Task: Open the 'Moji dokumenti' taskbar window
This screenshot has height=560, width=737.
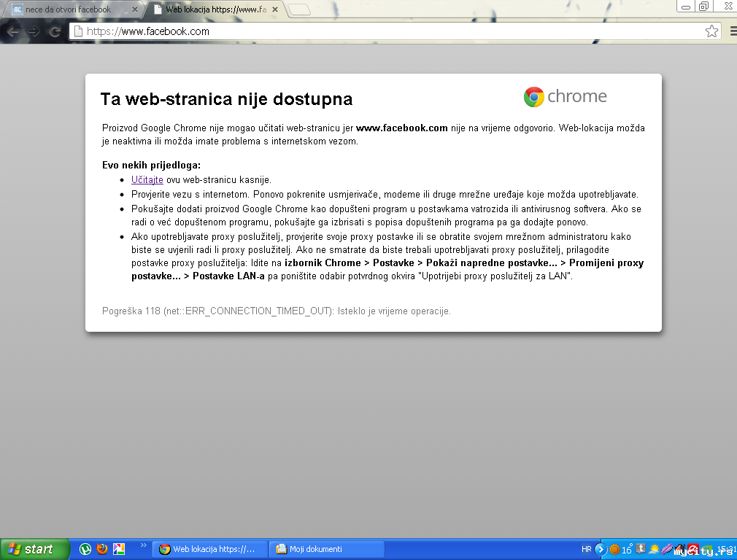Action: point(327,549)
